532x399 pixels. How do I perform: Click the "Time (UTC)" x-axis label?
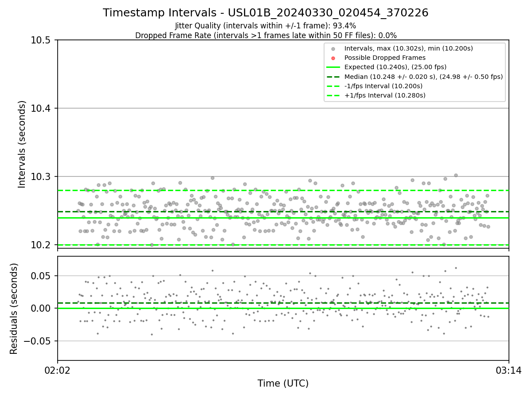point(283,383)
